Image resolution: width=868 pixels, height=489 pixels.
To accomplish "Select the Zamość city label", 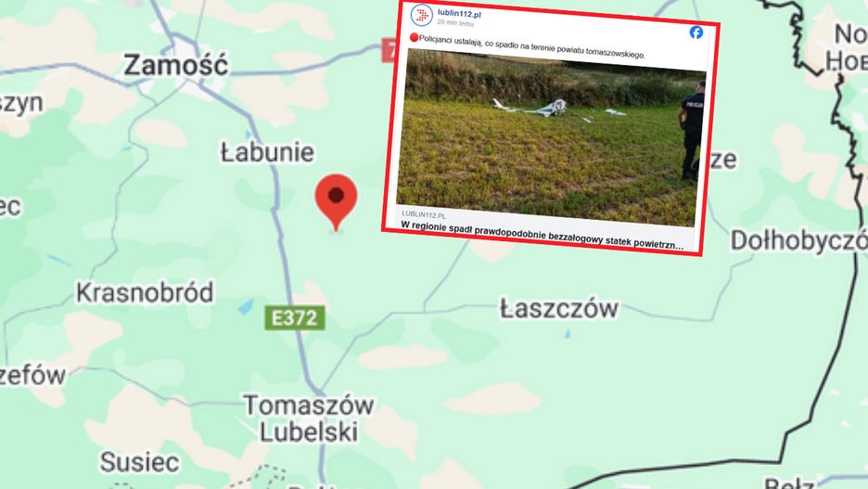I will [176, 65].
